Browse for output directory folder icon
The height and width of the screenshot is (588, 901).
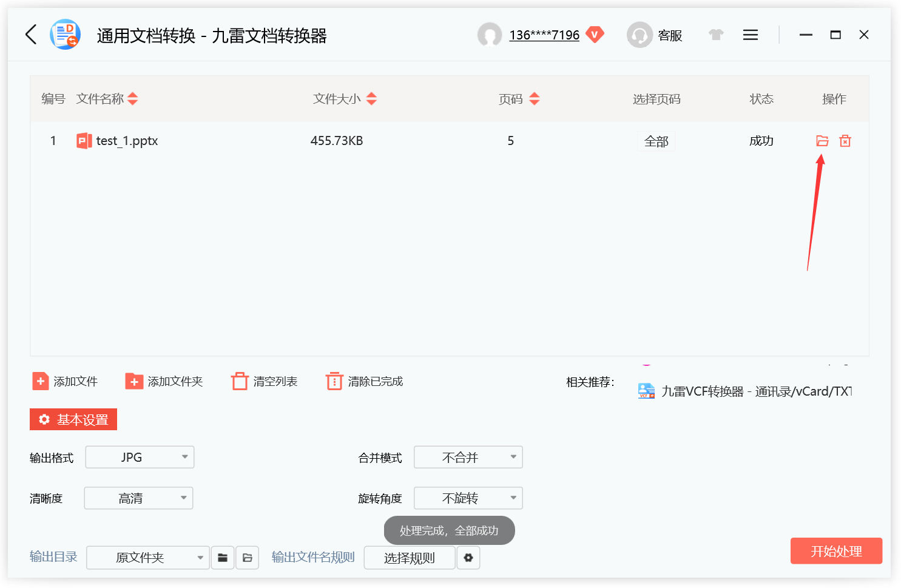(223, 558)
